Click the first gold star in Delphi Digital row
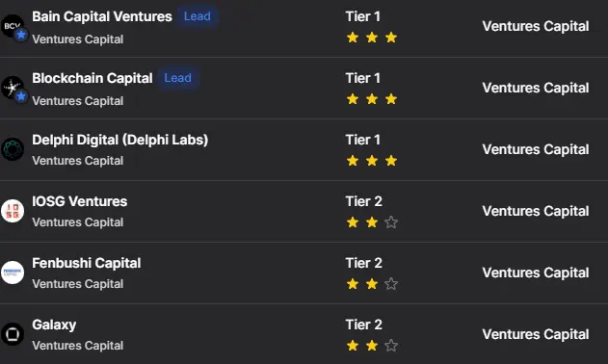 coord(353,161)
